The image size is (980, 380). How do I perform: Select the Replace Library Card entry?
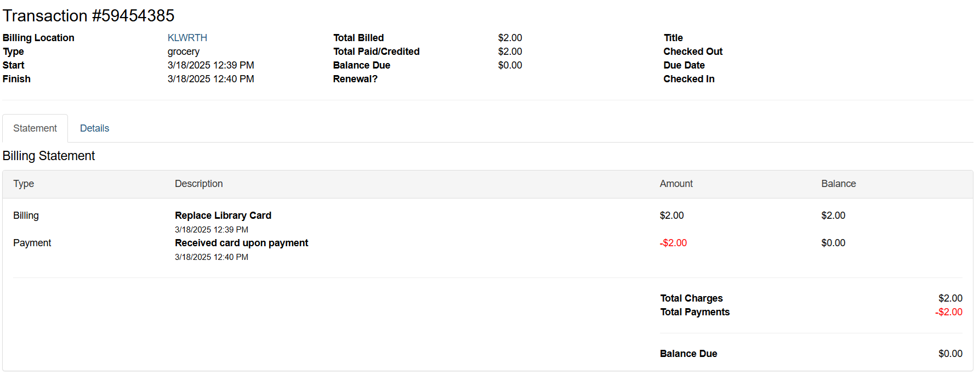[223, 215]
